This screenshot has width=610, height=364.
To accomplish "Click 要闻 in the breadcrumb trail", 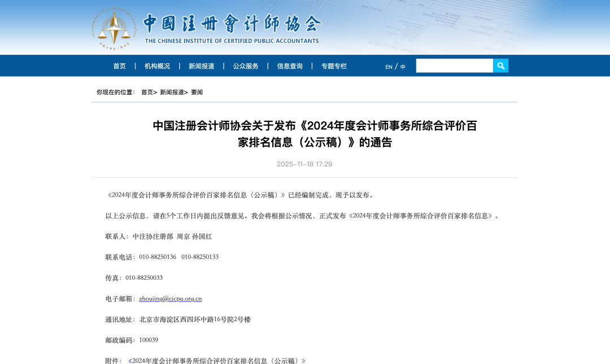I will (x=197, y=92).
